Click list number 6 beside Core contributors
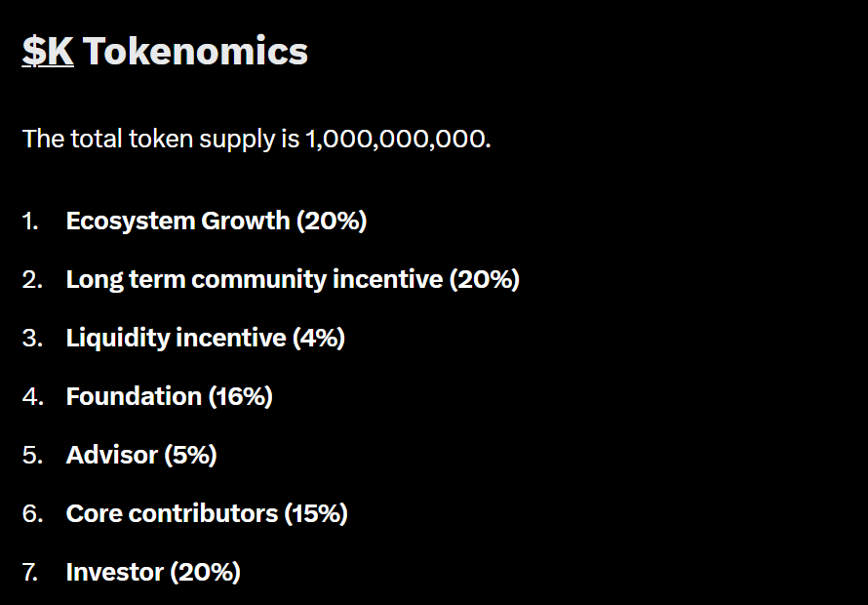 tap(33, 513)
